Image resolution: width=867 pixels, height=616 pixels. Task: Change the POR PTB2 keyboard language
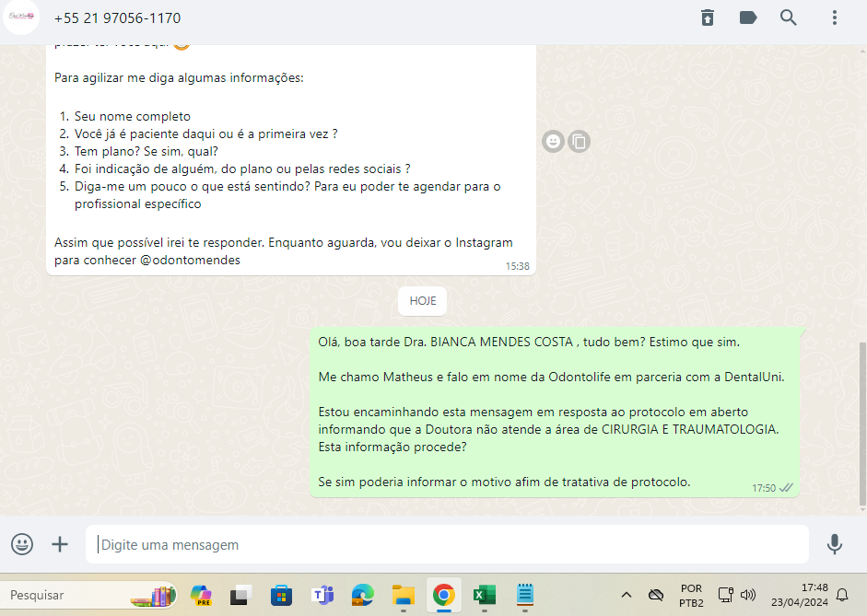point(691,596)
